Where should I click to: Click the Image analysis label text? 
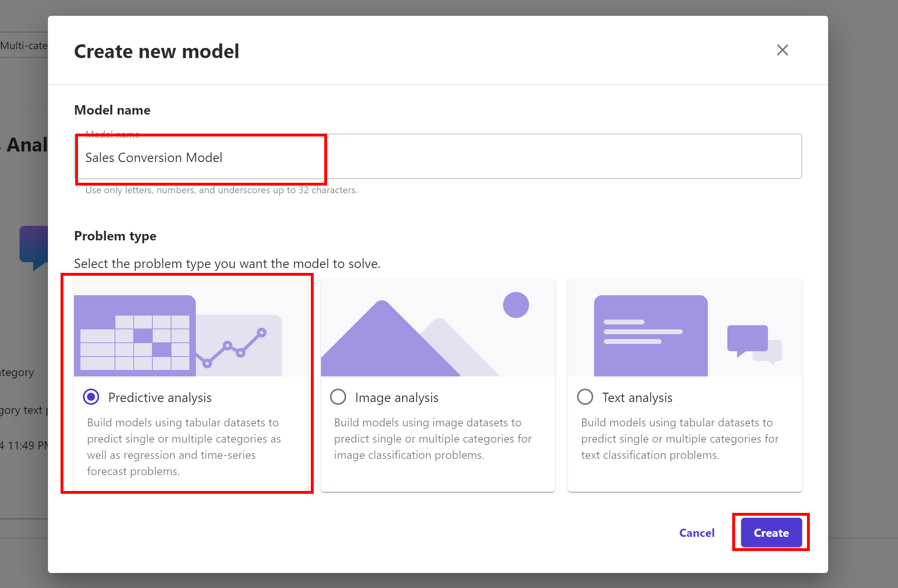(397, 398)
